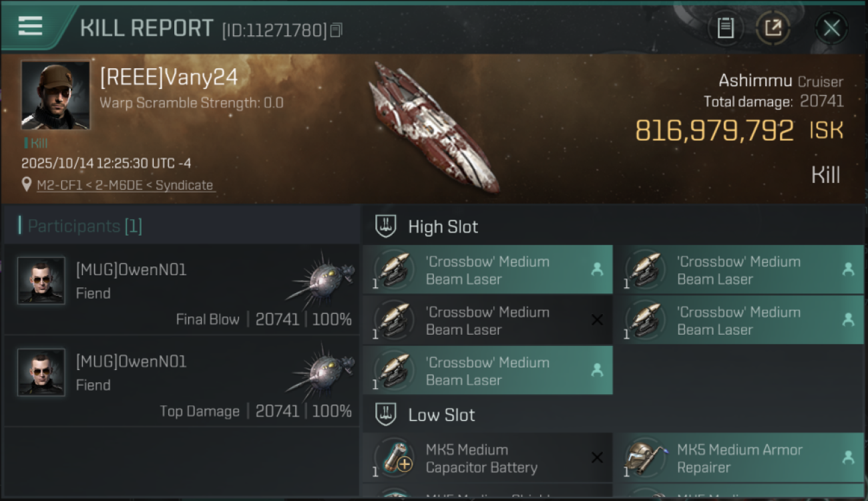868x501 pixels.
Task: Open the kill report notes icon
Action: click(726, 28)
